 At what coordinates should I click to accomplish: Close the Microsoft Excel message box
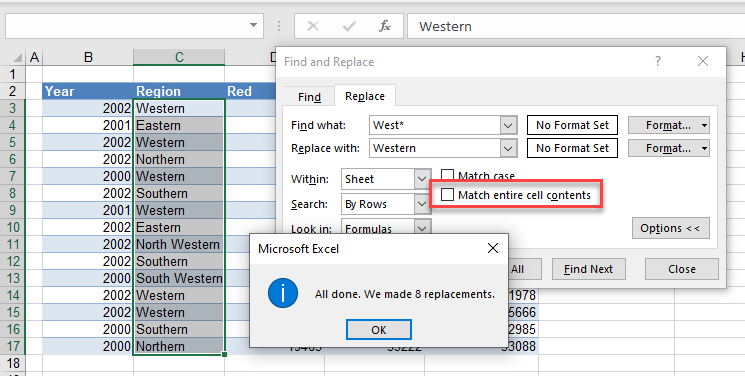click(x=493, y=248)
